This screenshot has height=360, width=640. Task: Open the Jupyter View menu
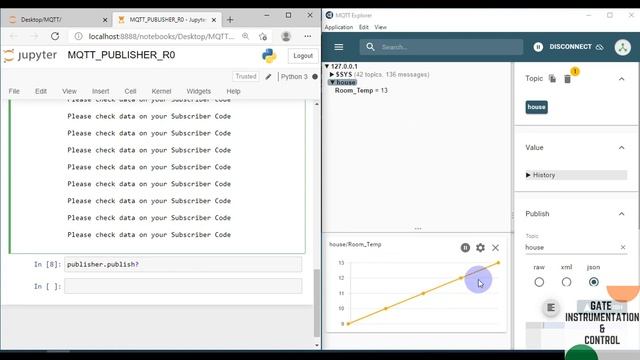pyautogui.click(x=69, y=91)
